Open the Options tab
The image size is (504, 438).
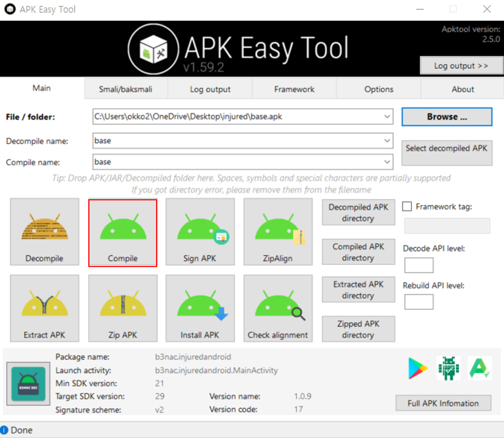378,89
